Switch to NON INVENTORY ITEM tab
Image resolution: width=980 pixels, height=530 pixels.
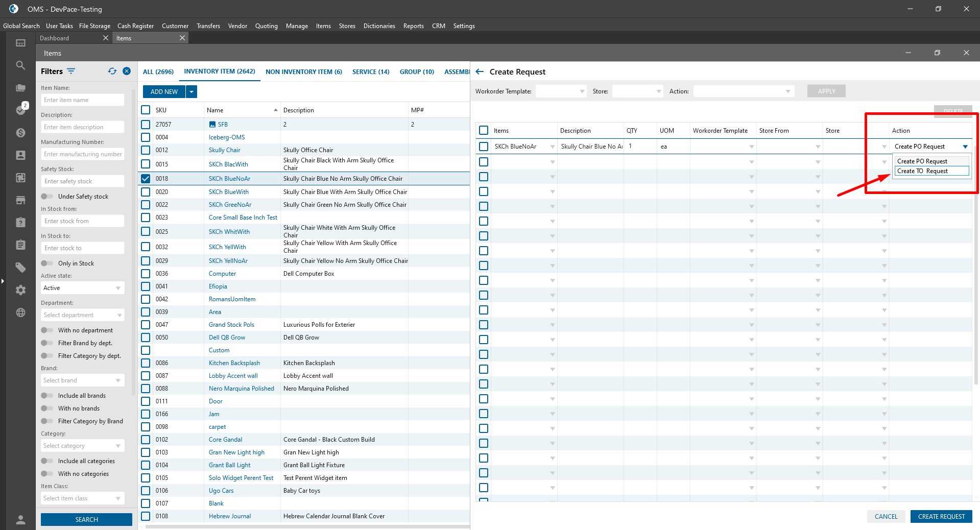coord(303,72)
